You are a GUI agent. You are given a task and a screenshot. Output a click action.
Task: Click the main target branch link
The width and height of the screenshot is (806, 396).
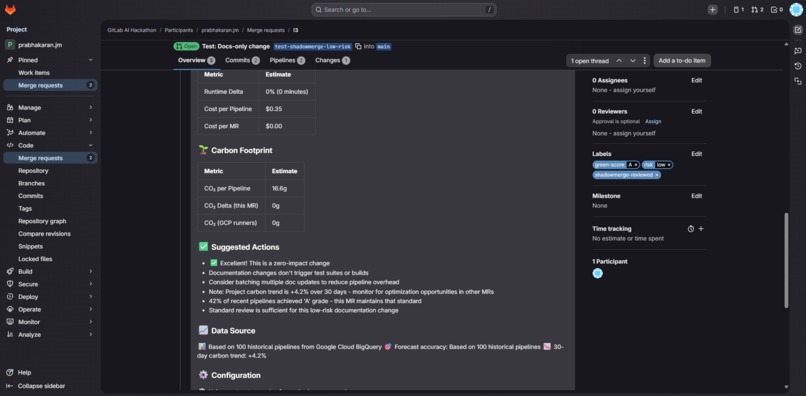click(x=383, y=46)
